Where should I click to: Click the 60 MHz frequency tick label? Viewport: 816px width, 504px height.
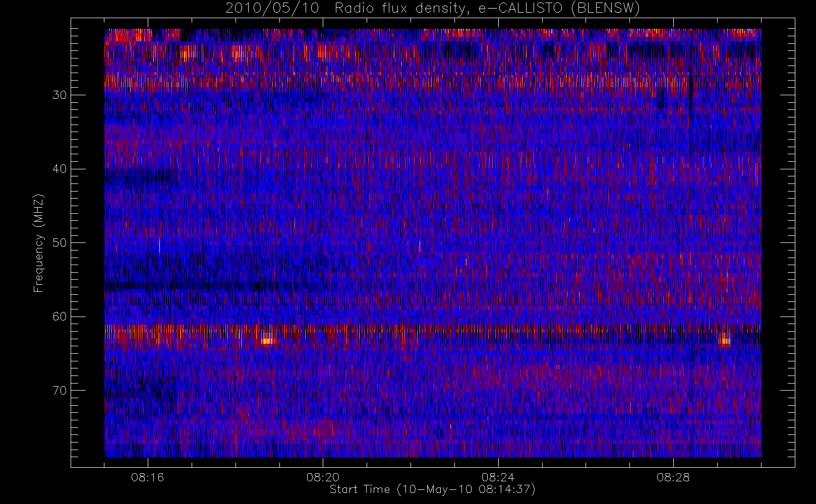[x=60, y=317]
